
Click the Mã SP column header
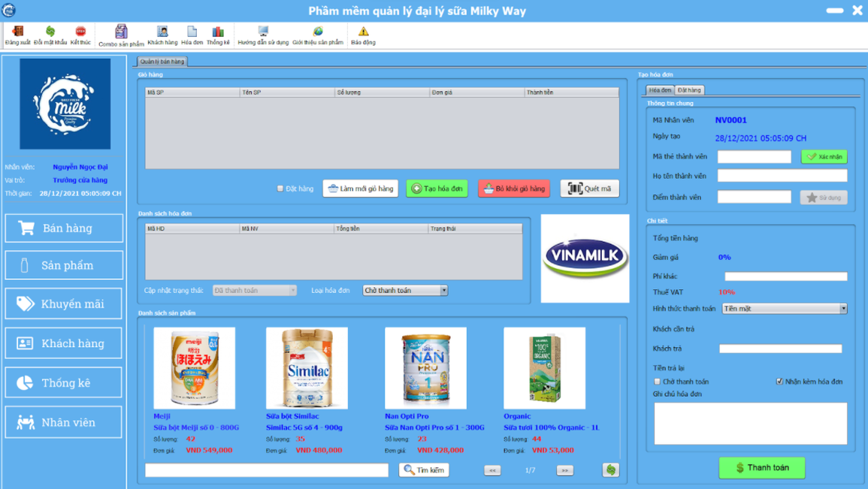click(x=192, y=92)
